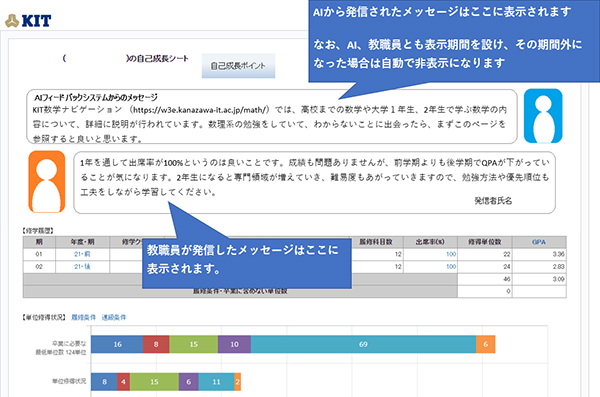Click the GPA column header link
The height and width of the screenshot is (397, 600).
(539, 242)
